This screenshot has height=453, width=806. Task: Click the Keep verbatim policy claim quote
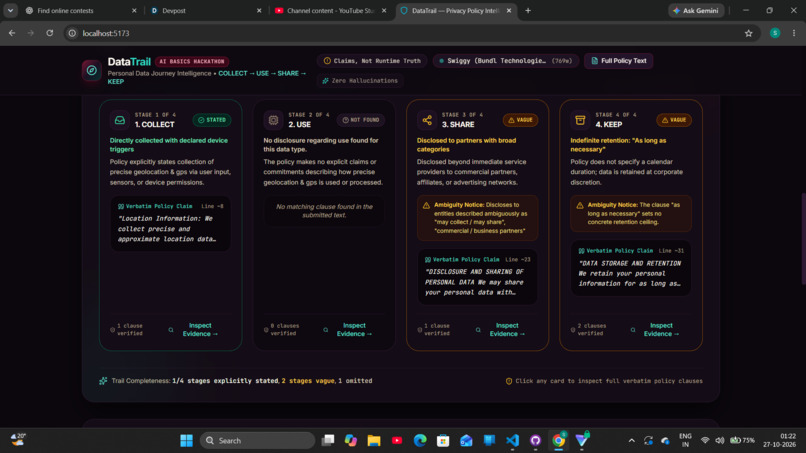point(630,273)
